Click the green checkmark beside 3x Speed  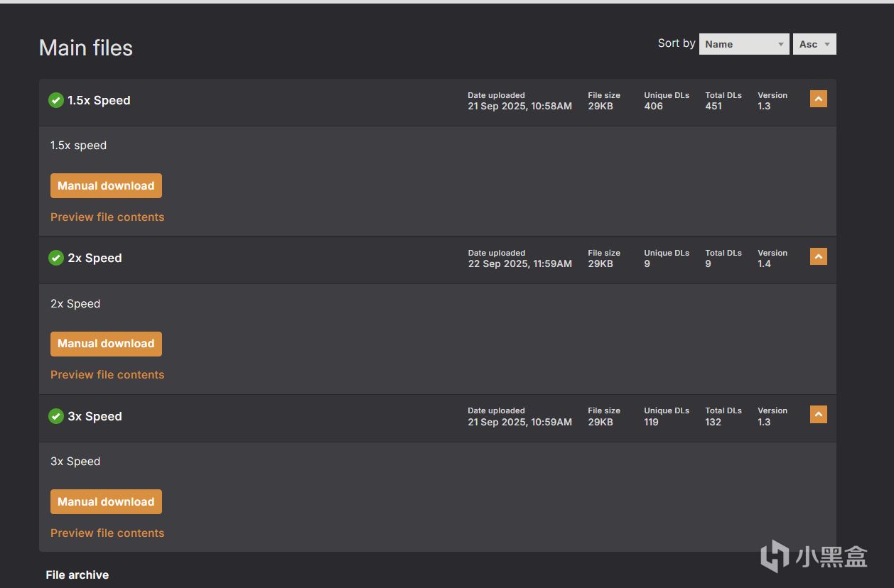tap(56, 416)
